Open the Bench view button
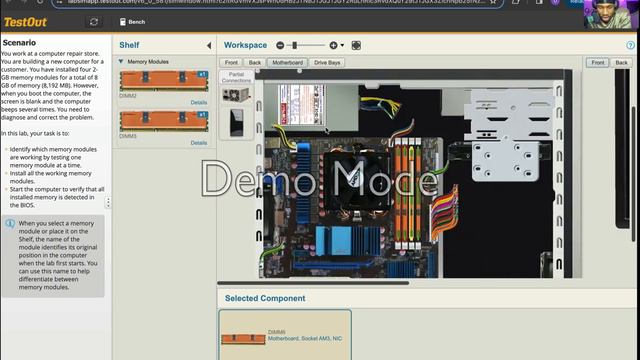 132,22
